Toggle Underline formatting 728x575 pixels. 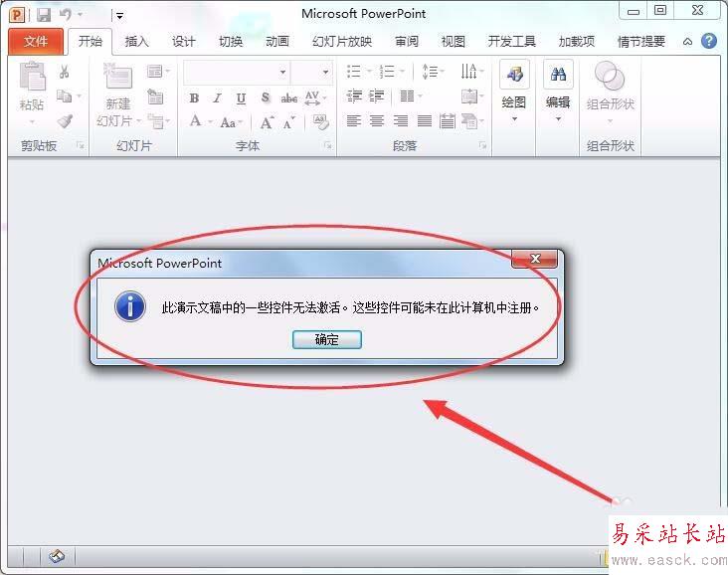click(241, 98)
